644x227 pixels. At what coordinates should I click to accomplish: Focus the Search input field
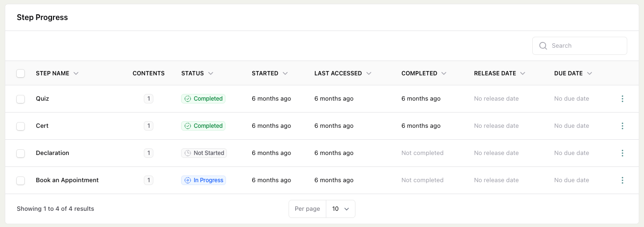pyautogui.click(x=580, y=46)
